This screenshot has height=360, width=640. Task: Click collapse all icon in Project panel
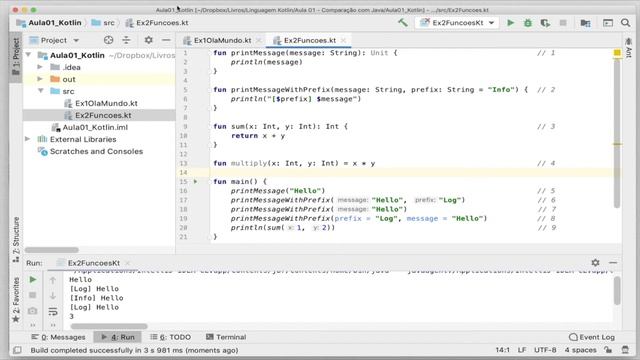point(127,40)
